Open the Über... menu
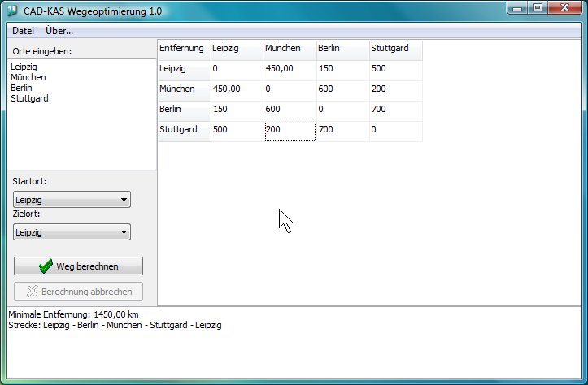Image resolution: width=588 pixels, height=385 pixels. [59, 31]
